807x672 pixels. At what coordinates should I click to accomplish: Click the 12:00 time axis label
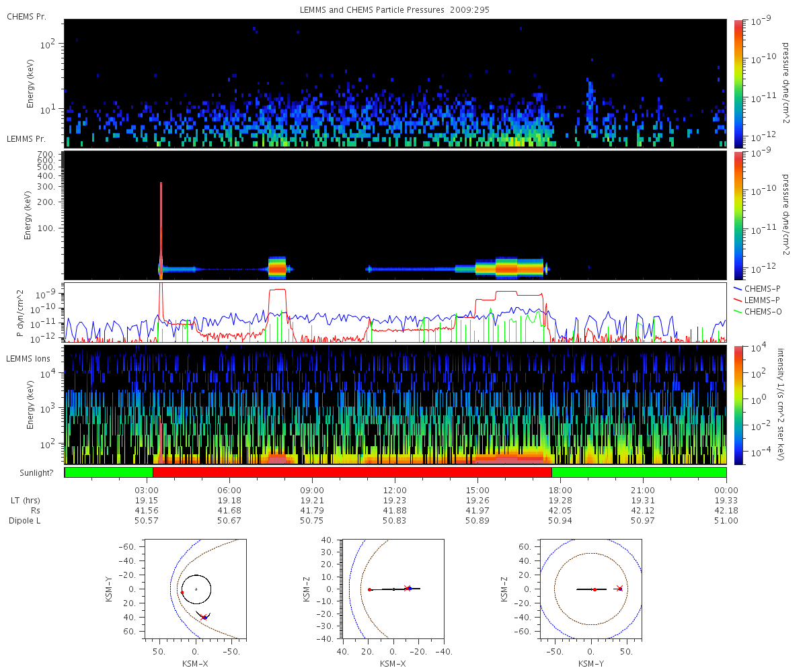click(x=395, y=490)
